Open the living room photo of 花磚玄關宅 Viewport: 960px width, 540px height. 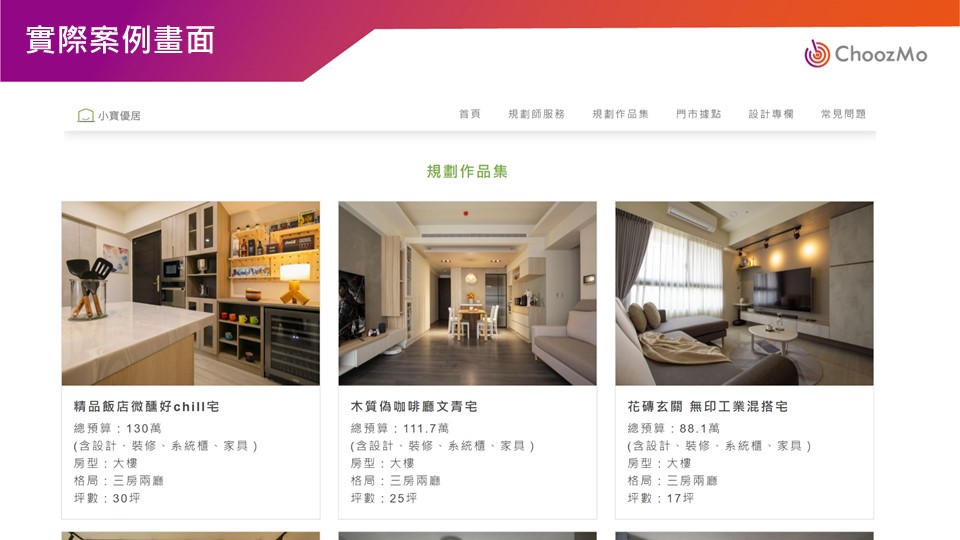744,293
